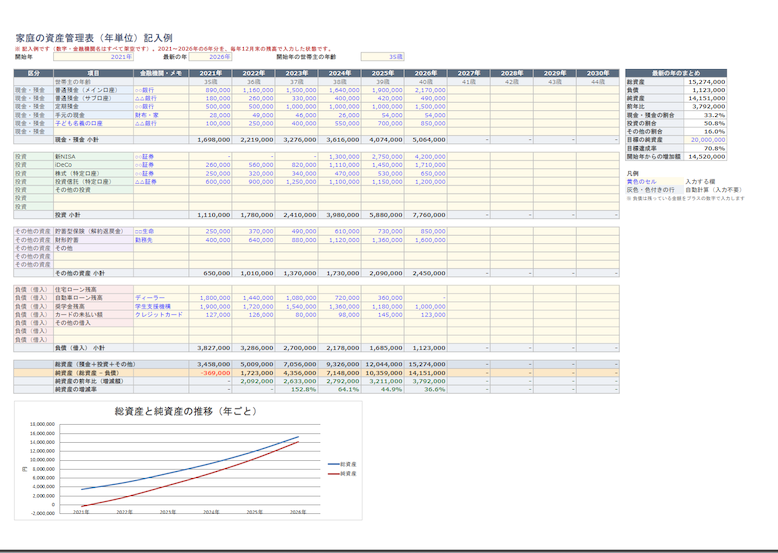
Task: Click the 最新の年のまとめ panel header
Action: pos(676,73)
